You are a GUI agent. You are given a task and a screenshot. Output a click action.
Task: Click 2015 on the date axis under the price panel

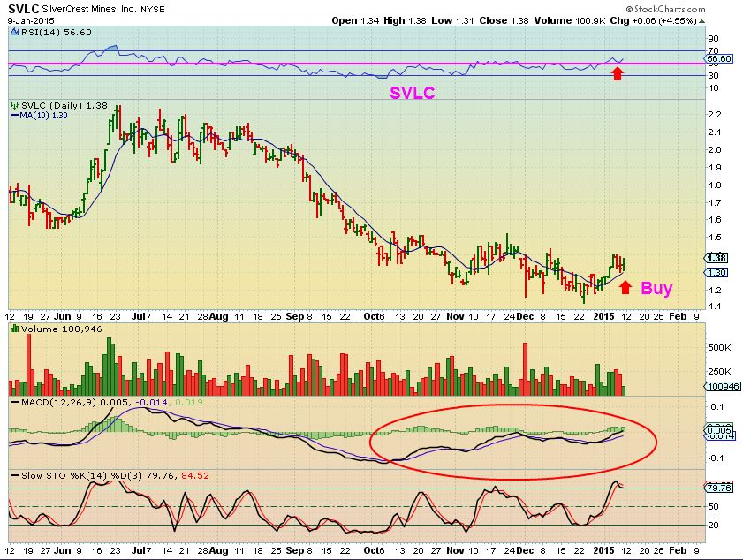click(603, 316)
